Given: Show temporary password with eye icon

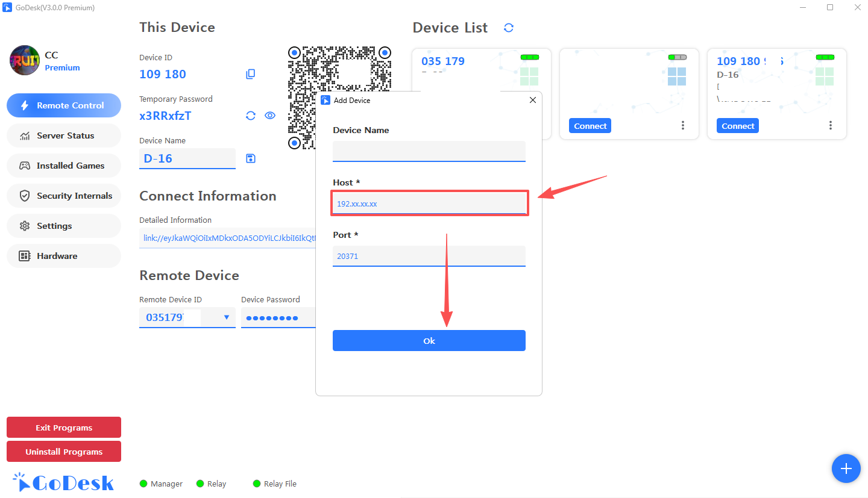Looking at the screenshot, I should tap(270, 116).
